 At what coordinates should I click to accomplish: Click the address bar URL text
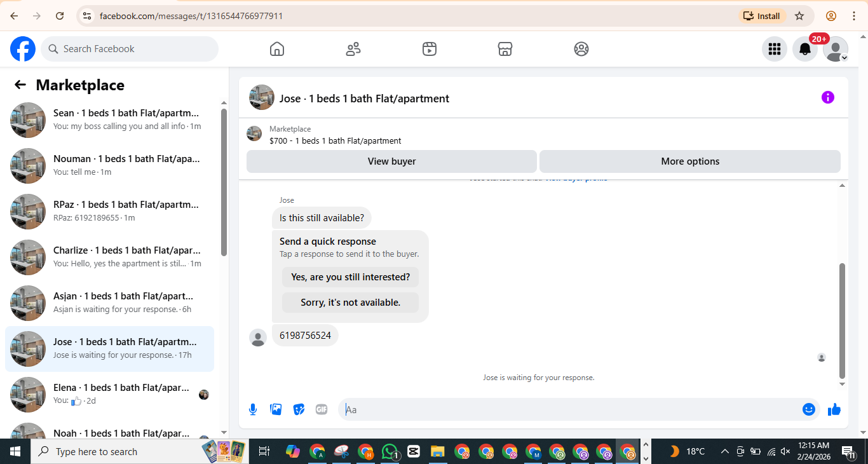(191, 16)
